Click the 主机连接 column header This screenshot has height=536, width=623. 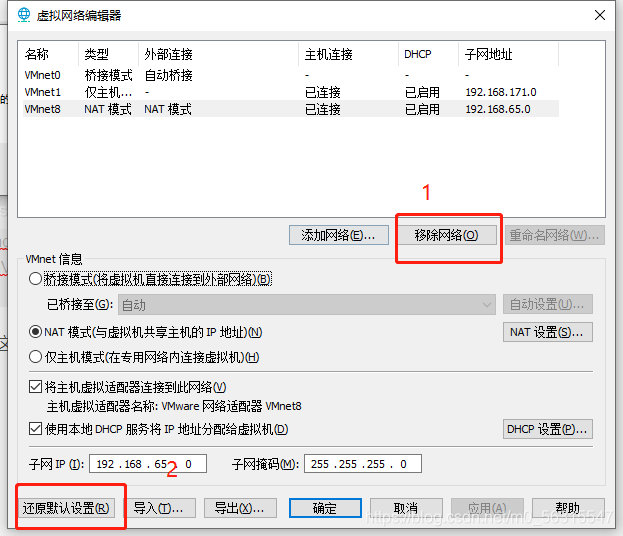click(348, 54)
